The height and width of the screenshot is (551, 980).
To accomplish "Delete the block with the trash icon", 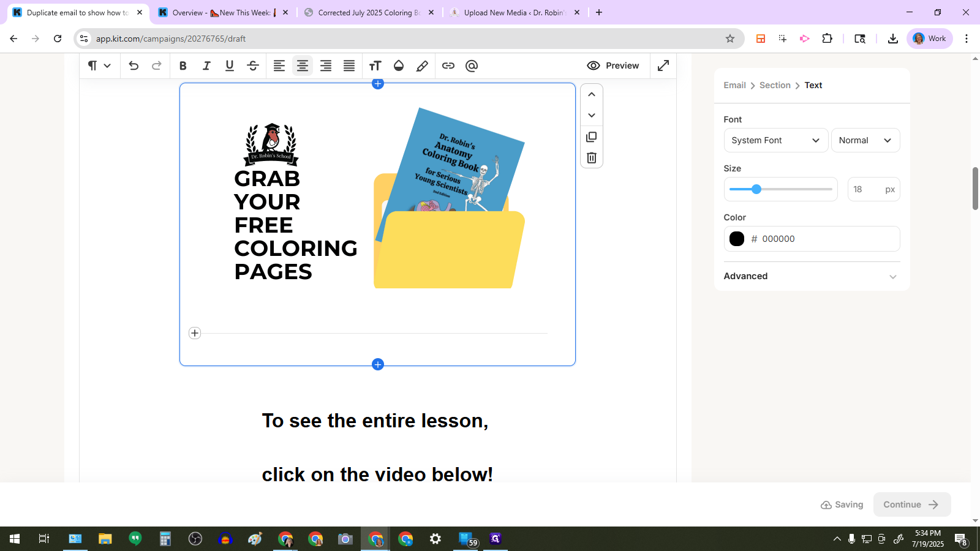I will (592, 158).
